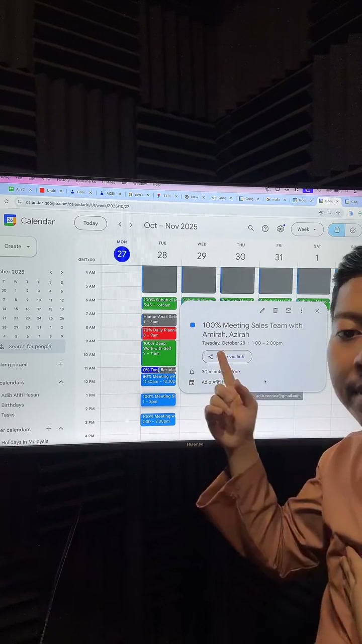The image size is (362, 644).
Task: Open 100% Deep Work with Self event
Action: coord(159,353)
